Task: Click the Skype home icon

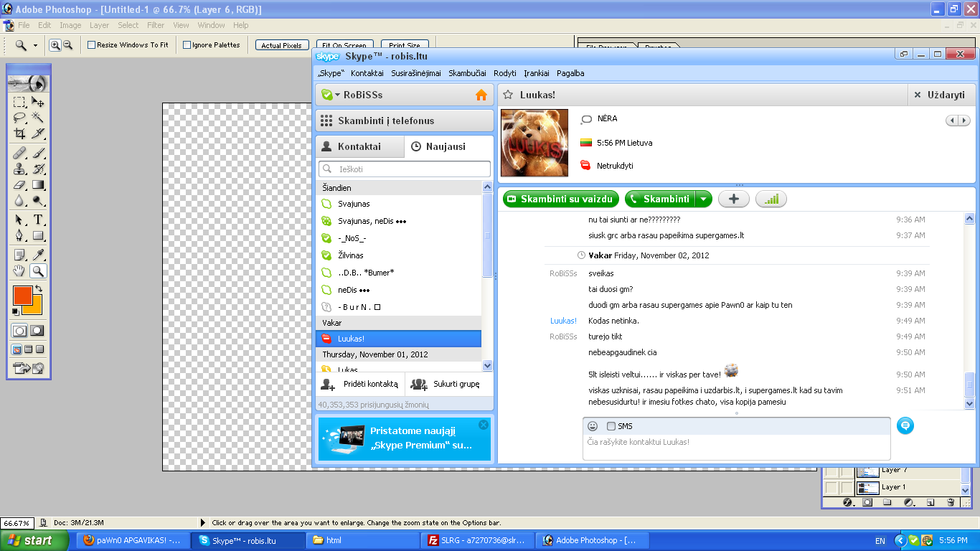Action: tap(481, 95)
